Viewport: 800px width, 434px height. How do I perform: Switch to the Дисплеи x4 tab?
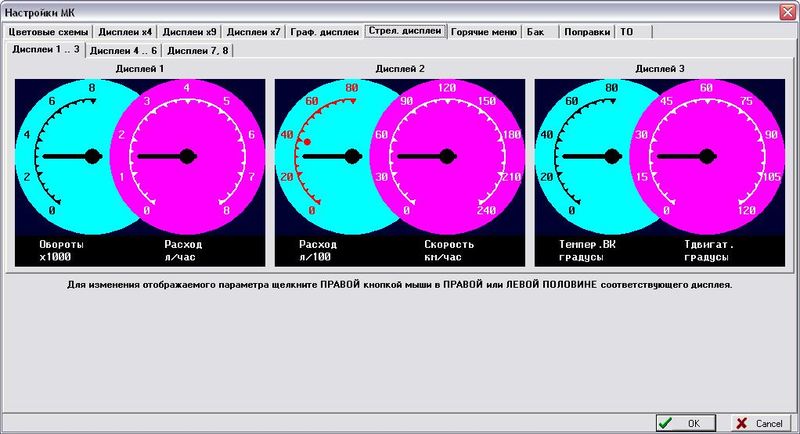(x=125, y=32)
